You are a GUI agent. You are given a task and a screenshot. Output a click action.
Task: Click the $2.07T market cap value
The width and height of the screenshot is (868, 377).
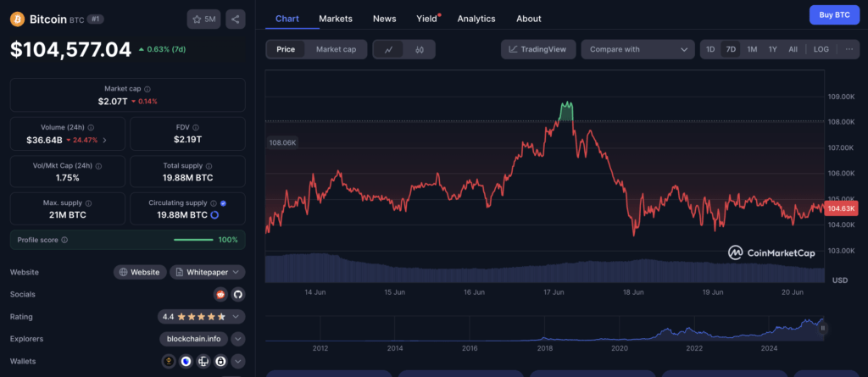coord(113,102)
